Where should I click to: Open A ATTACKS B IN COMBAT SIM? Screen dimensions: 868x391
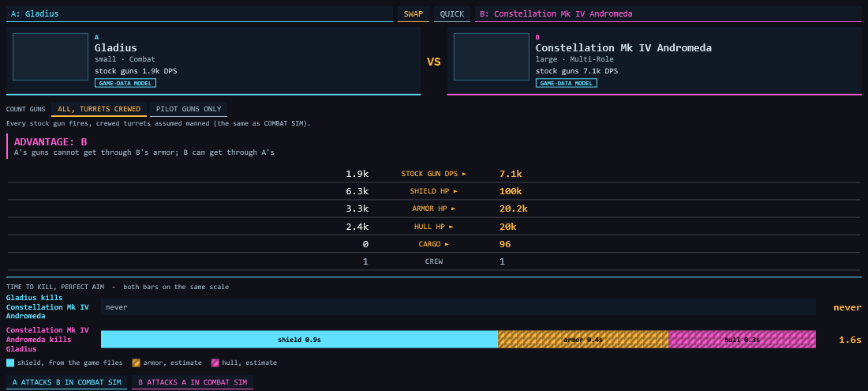coord(66,382)
